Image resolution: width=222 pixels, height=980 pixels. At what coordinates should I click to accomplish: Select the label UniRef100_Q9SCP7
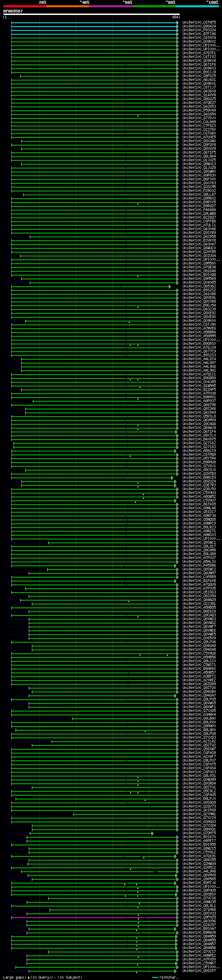[199, 971]
